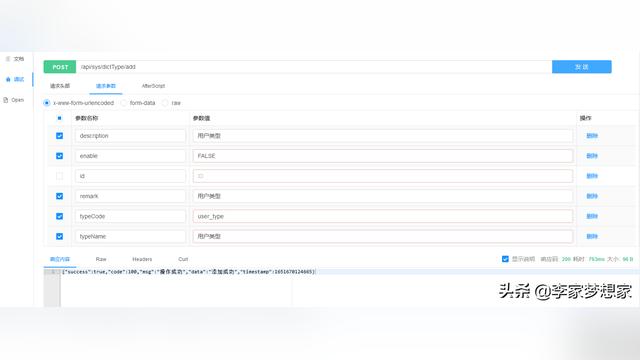The height and width of the screenshot is (360, 640).
Task: Open the AfterScript tab
Action: click(x=153, y=86)
